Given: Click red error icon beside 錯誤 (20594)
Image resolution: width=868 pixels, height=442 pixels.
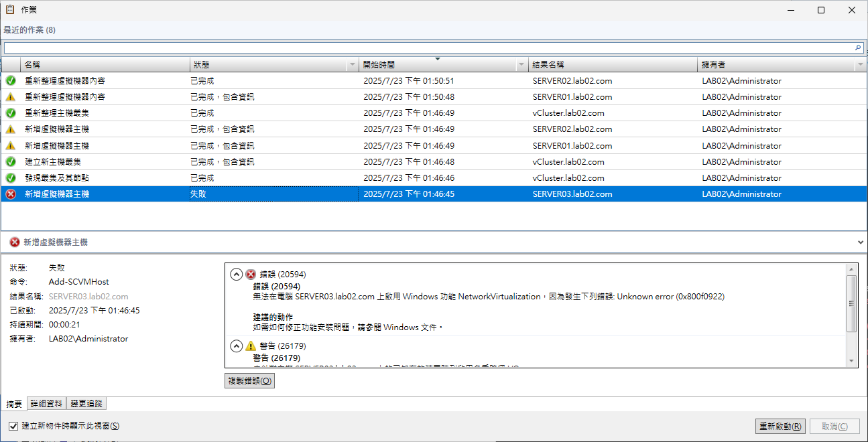Looking at the screenshot, I should 251,275.
